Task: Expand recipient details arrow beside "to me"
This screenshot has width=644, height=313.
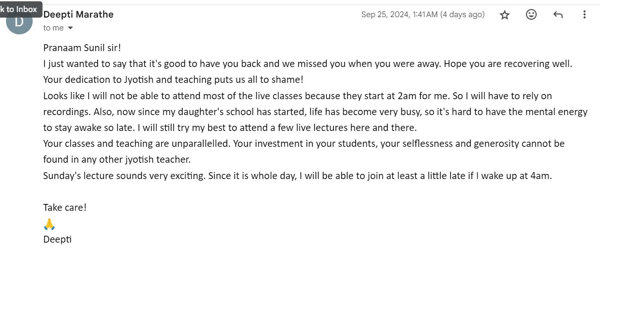Action: (x=70, y=28)
